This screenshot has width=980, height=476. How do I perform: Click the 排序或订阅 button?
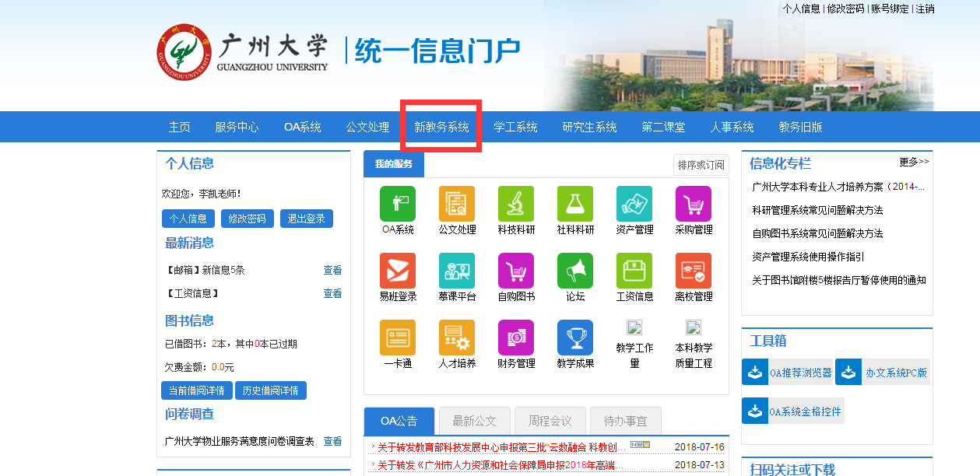(701, 165)
